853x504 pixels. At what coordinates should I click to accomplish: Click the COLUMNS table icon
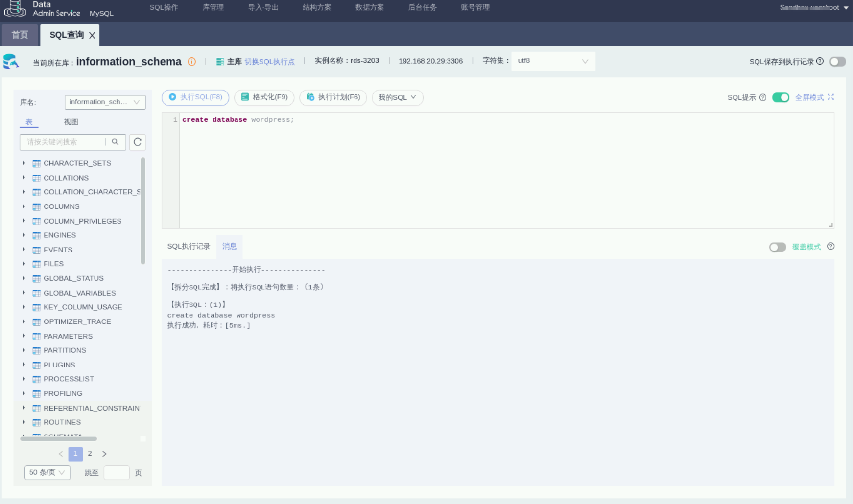point(37,206)
